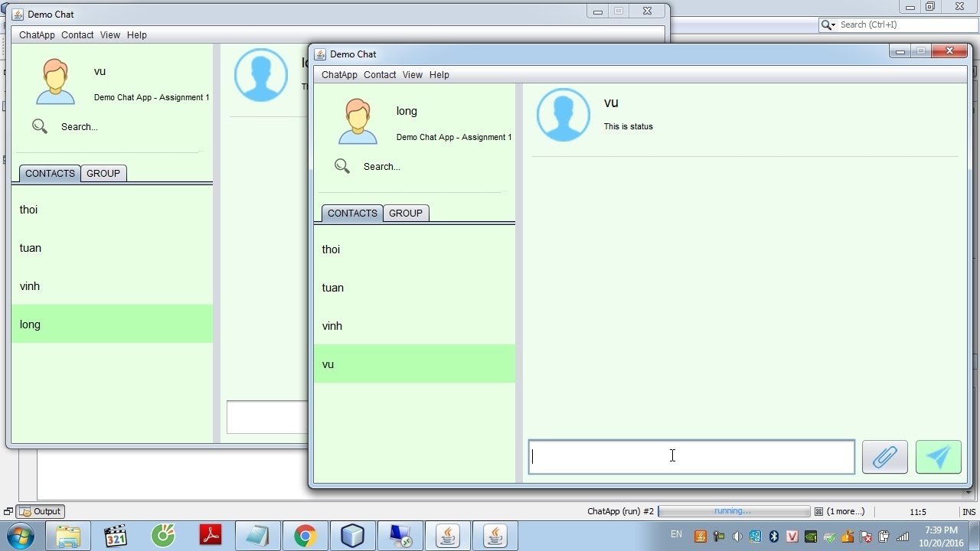Viewport: 980px width, 551px height.
Task: Click 'Demo Chat App - Assignment 1' under vu
Action: [x=152, y=97]
